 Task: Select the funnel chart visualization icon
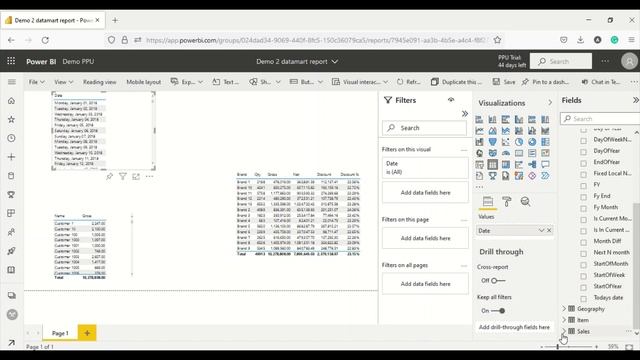coord(493,142)
